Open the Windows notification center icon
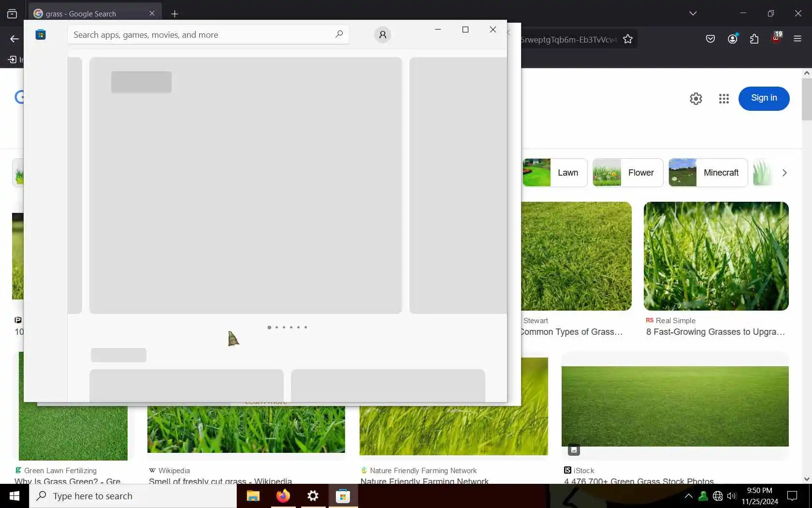The height and width of the screenshot is (508, 812). point(792,496)
